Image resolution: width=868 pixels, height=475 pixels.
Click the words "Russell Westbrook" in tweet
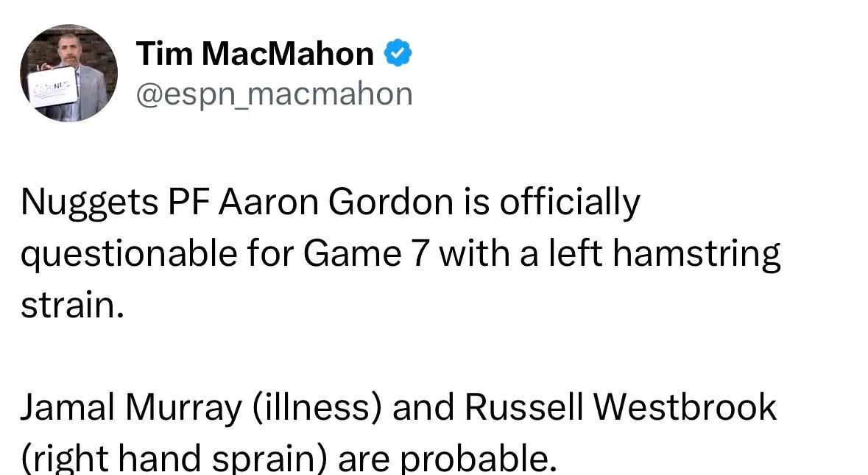621,407
